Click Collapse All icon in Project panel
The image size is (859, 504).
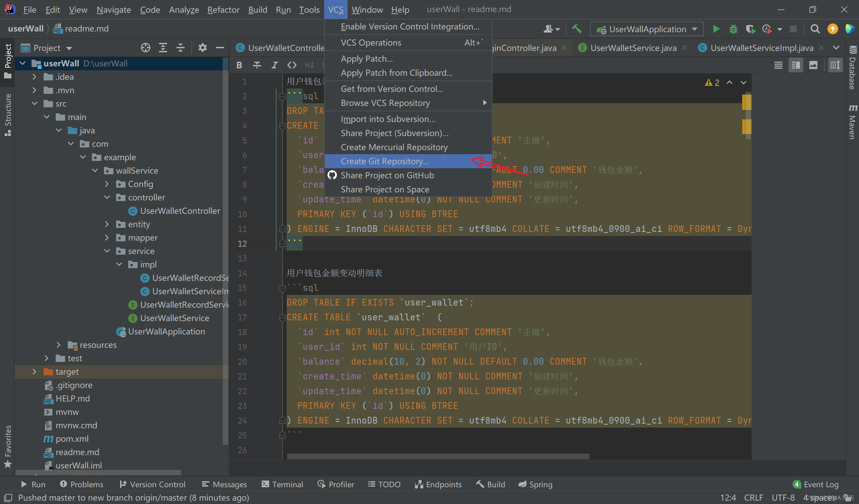click(x=180, y=48)
